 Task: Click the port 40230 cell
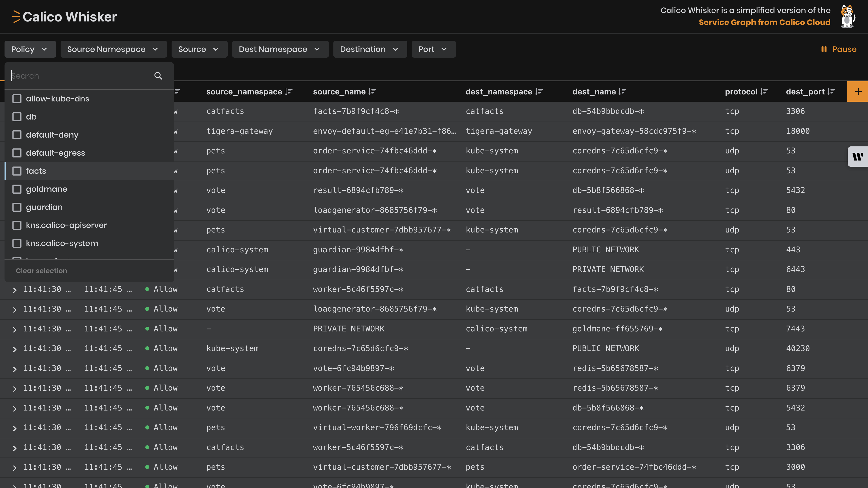click(797, 349)
